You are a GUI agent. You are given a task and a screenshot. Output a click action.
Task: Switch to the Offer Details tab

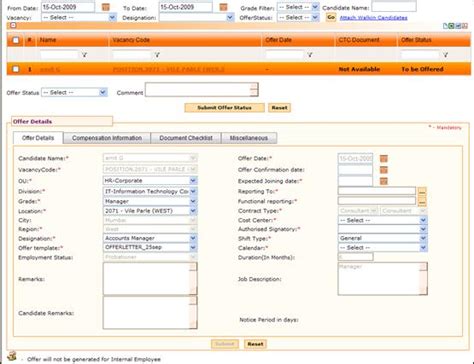[x=38, y=138]
